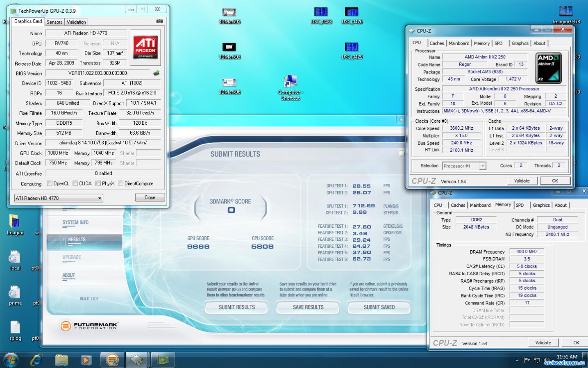This screenshot has height=368, width=588.
Task: Click the system clock showing 11:51 AM
Action: click(x=567, y=357)
